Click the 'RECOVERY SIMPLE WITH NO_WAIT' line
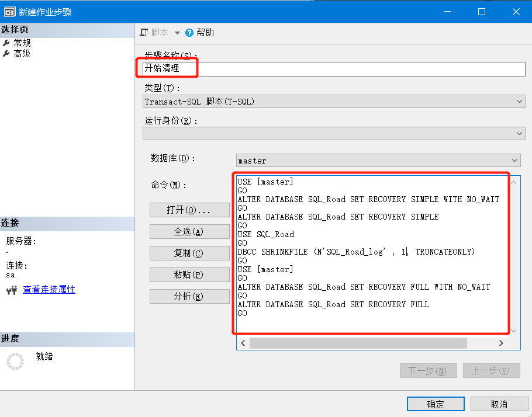Screen dimensions: 532x417 coord(368,199)
